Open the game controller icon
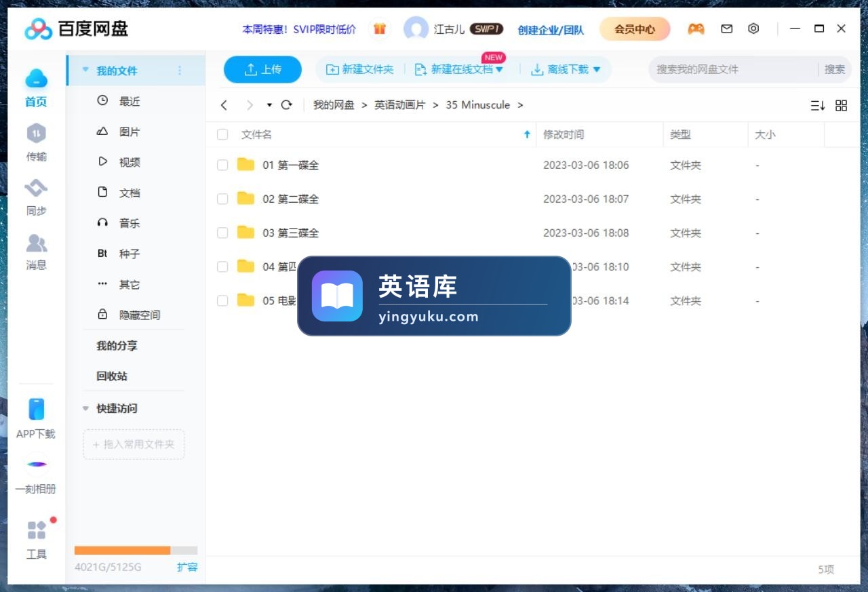 696,29
